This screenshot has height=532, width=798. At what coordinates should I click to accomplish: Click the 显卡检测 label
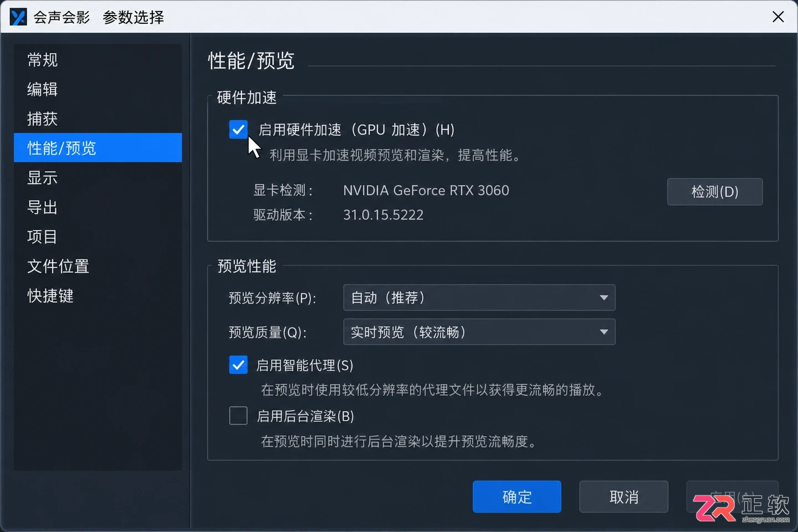click(283, 191)
